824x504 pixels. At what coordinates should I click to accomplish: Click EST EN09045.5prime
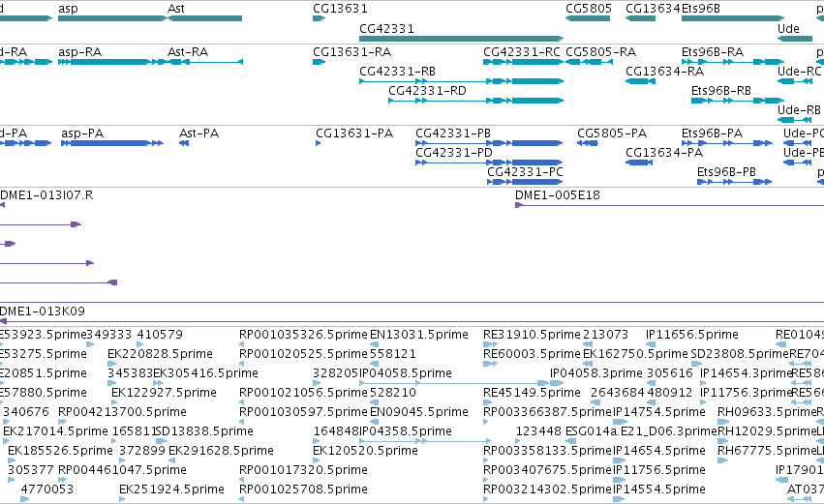pos(373,422)
